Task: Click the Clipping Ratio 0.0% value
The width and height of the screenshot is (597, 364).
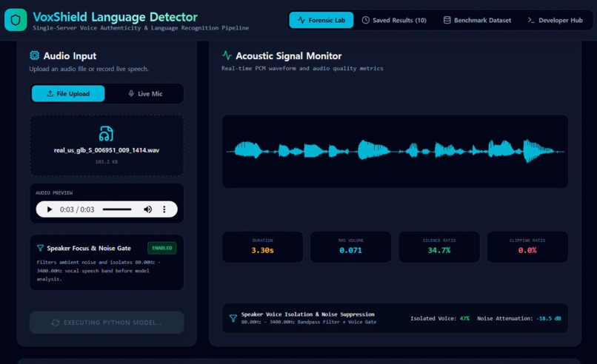Action: tap(527, 250)
